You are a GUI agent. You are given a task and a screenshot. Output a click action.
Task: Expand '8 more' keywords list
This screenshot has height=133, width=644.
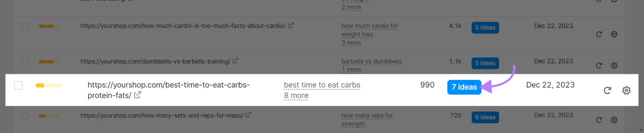point(296,96)
